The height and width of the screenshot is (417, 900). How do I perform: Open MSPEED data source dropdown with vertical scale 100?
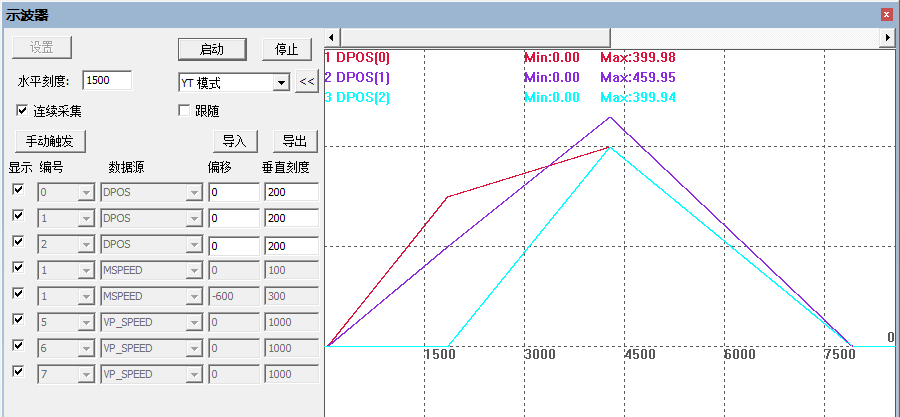coord(195,271)
